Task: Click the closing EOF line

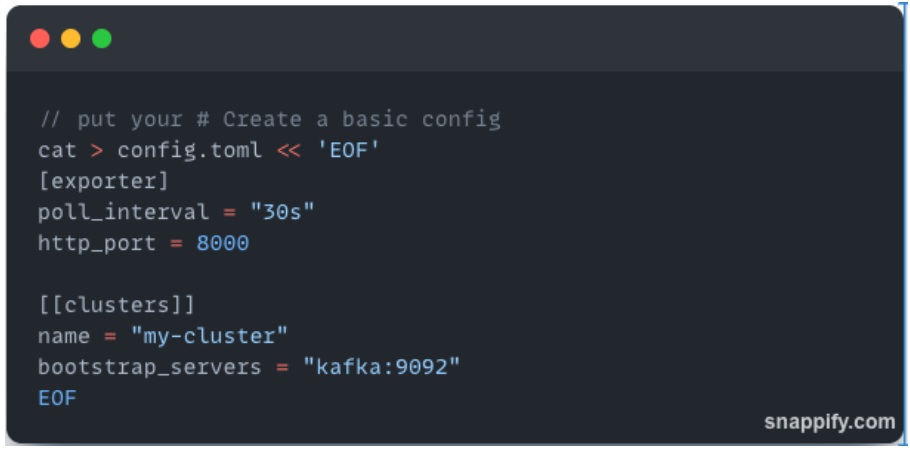Action: click(57, 398)
